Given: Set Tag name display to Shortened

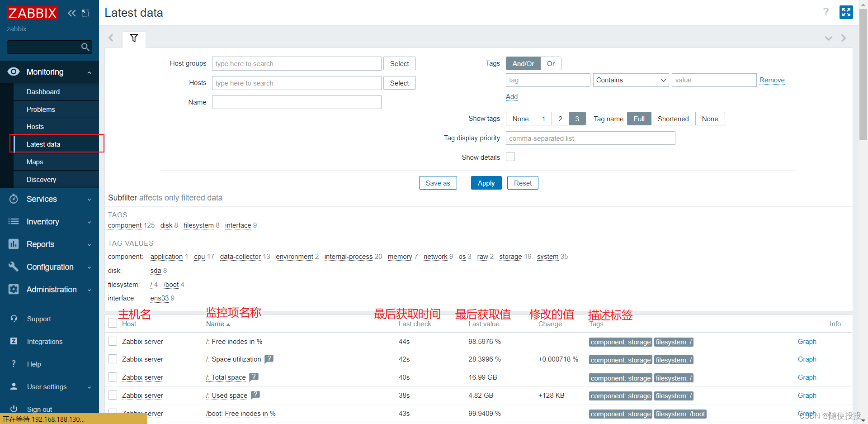Looking at the screenshot, I should pyautogui.click(x=673, y=119).
